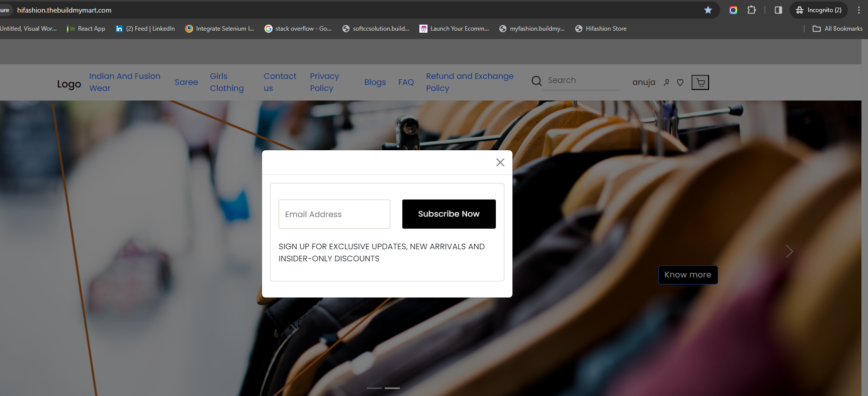Open the stack overflow bookmark
This screenshot has width=868, height=396.
click(298, 29)
